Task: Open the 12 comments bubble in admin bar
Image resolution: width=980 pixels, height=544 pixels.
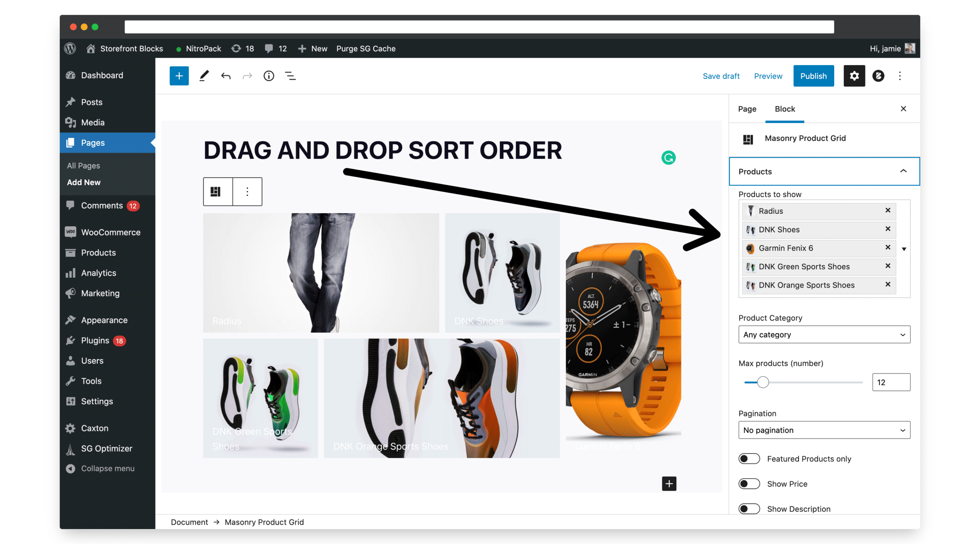Action: click(x=276, y=49)
